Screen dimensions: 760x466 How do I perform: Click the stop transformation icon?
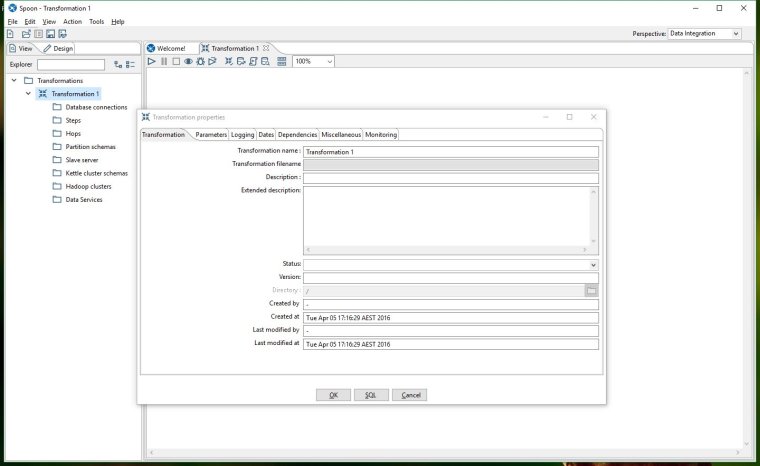[176, 61]
